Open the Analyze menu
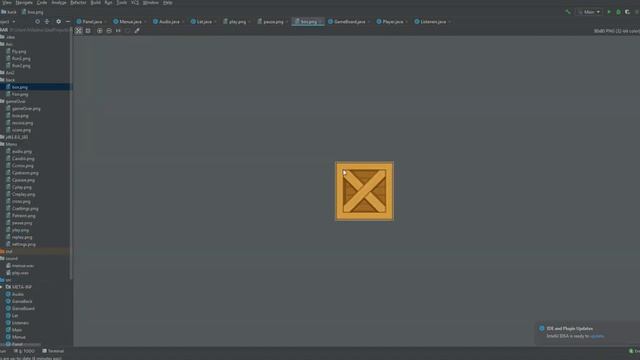Image resolution: width=640 pixels, height=360 pixels. (x=59, y=2)
